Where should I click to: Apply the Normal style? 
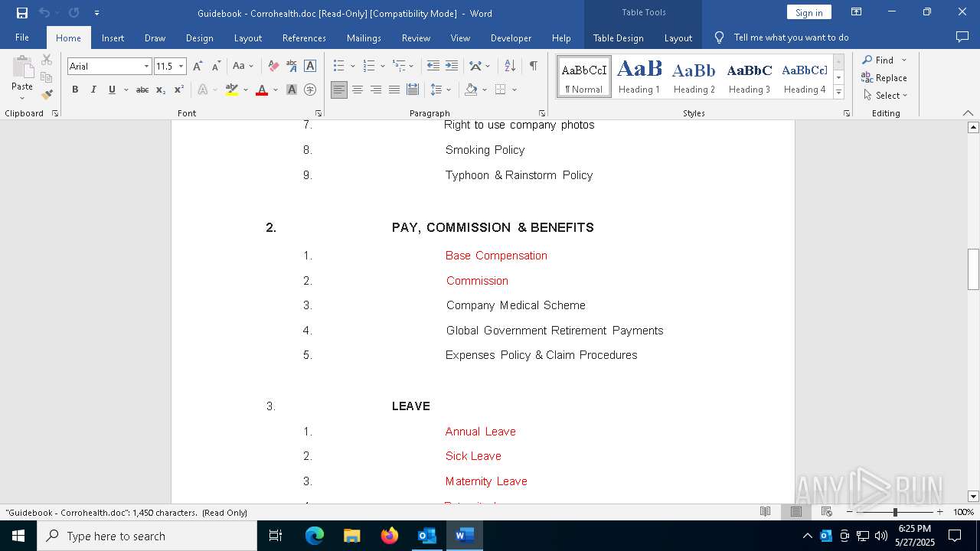coord(583,77)
